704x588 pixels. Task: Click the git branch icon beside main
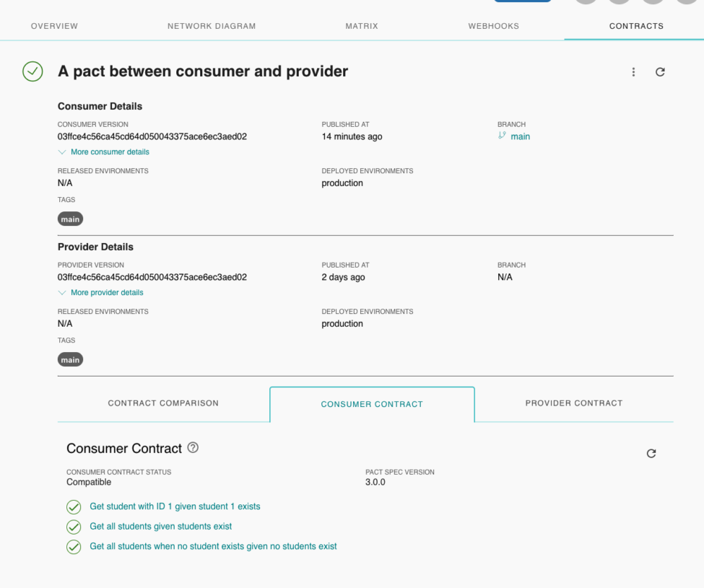point(502,136)
